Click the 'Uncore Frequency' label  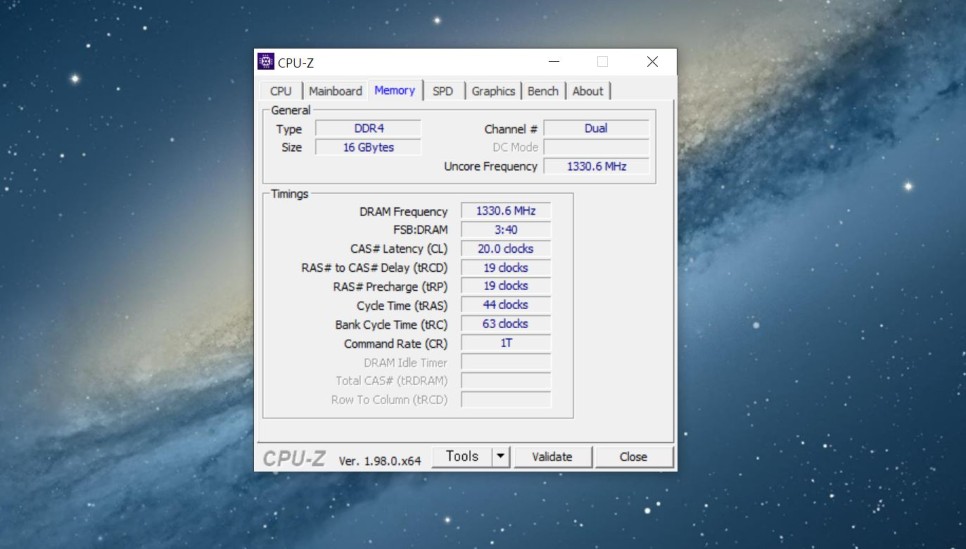(490, 166)
